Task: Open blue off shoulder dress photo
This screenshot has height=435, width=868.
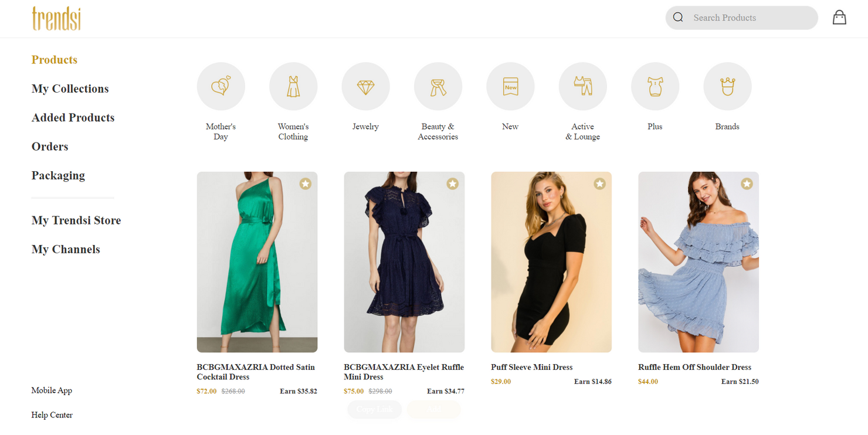Action: 699,262
